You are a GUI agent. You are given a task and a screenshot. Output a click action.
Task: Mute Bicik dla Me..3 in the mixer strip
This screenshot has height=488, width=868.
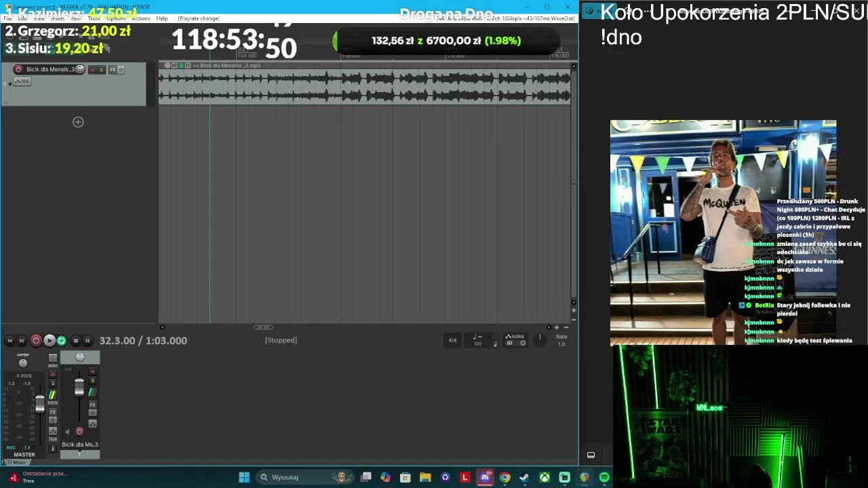click(x=93, y=372)
